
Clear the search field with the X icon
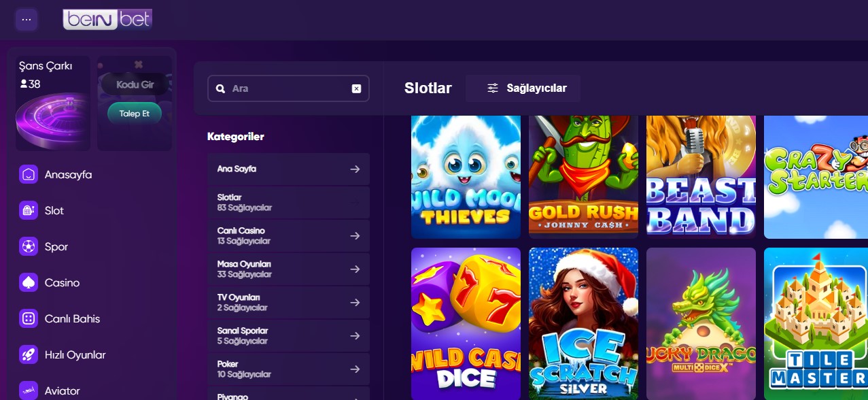(356, 88)
